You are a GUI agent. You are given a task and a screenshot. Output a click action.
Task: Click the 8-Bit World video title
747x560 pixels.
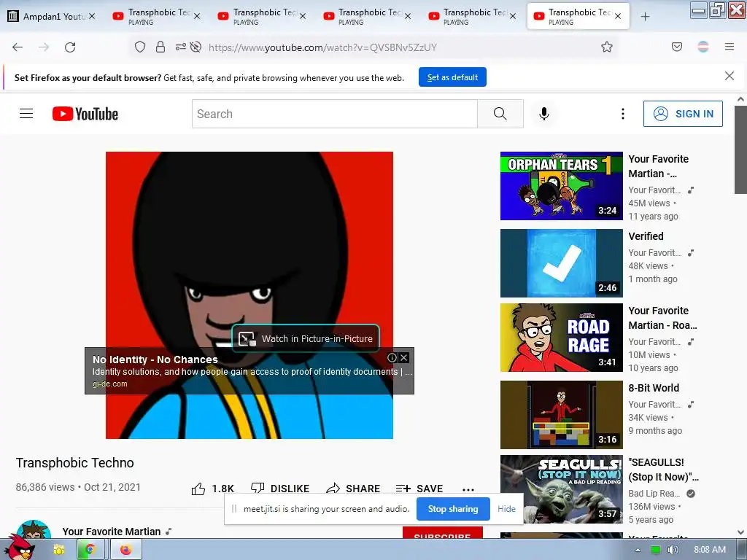tap(654, 388)
